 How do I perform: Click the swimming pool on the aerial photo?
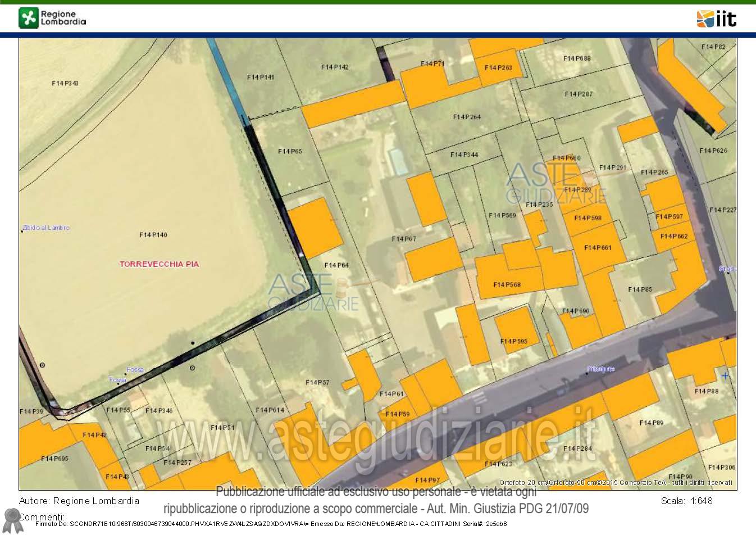click(x=398, y=161)
